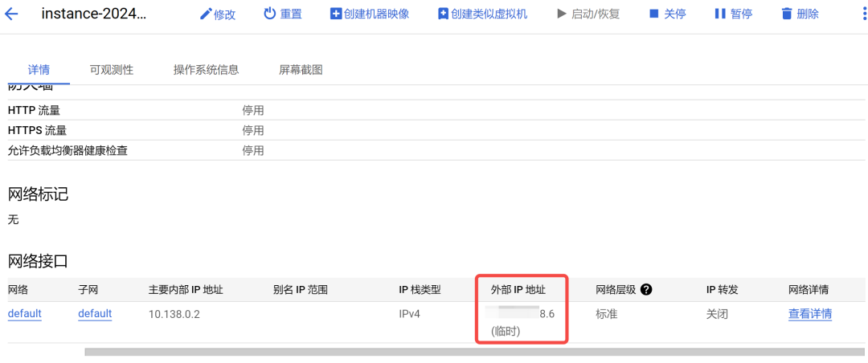Click the horizontal scrollbar under network table
This screenshot has width=868, height=363.
click(x=476, y=352)
